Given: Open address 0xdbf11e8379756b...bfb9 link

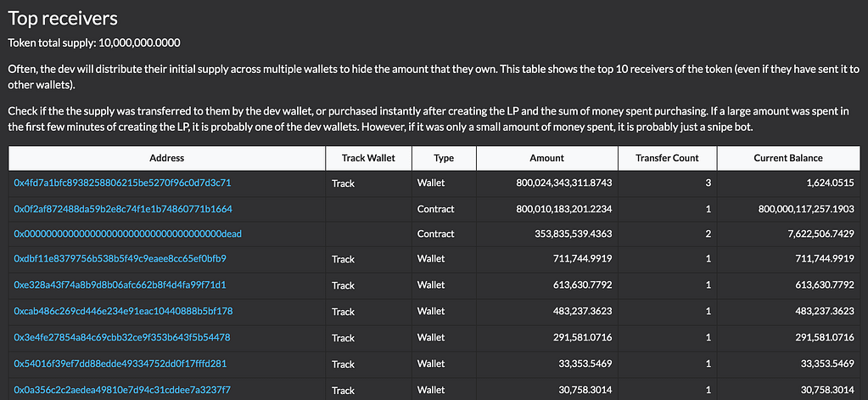Looking at the screenshot, I should tap(120, 259).
